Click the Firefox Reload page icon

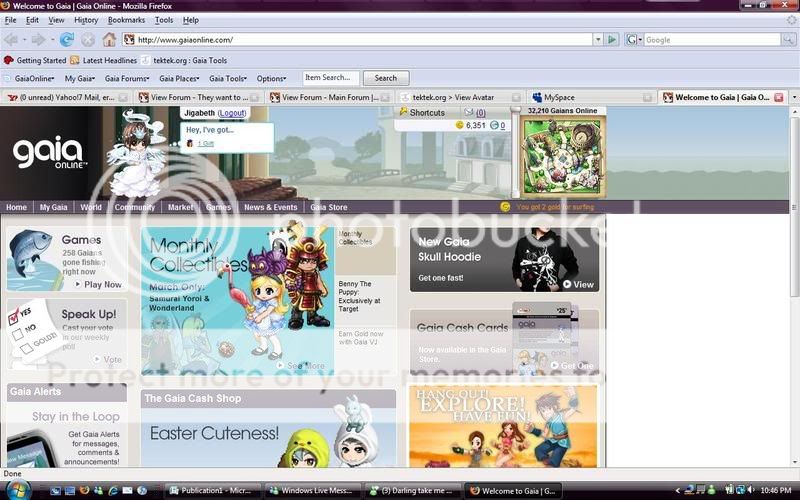67,40
